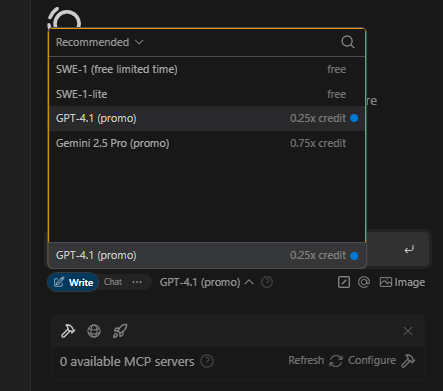
Task: Select Gemini 2.5 Pro (promo) model
Action: 207,143
